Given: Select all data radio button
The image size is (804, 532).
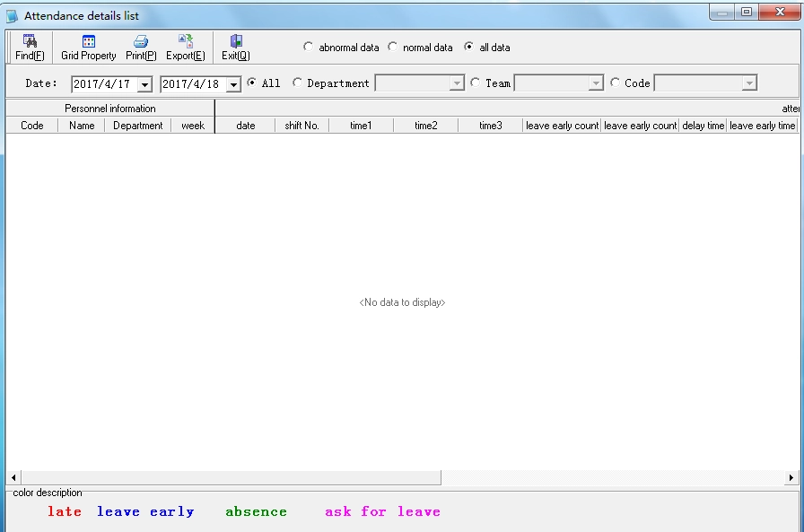Looking at the screenshot, I should [x=468, y=47].
